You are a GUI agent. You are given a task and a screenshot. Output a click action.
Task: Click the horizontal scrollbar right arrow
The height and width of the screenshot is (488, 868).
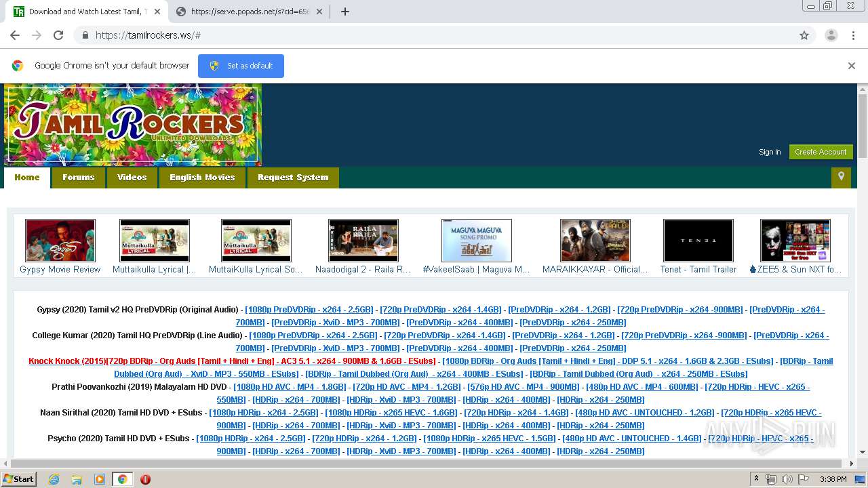[852, 464]
